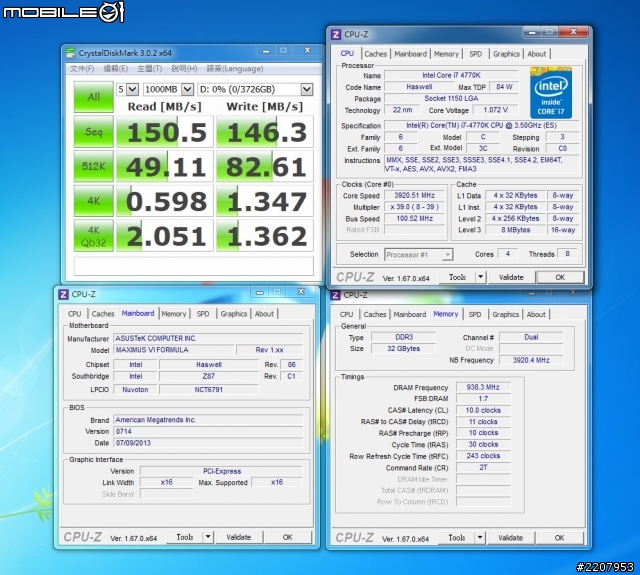640x575 pixels.
Task: Select Graphics tab in Memory CPU-Z window
Action: coord(505,315)
